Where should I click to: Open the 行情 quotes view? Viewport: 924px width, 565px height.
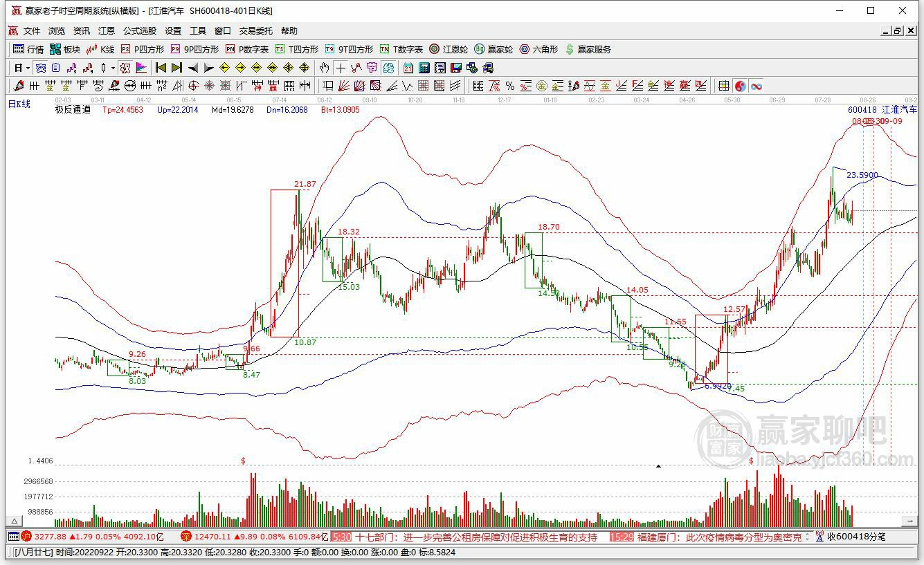point(28,49)
